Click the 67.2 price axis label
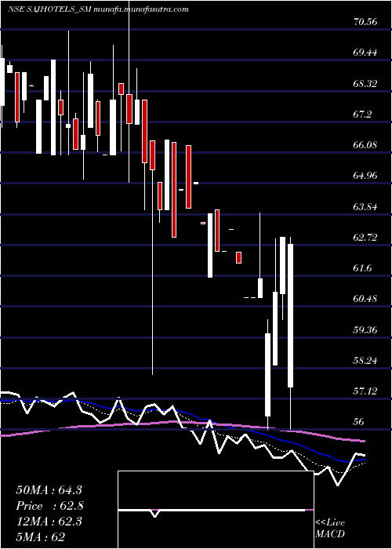Screen dimensions: 392x549 pos(362,115)
